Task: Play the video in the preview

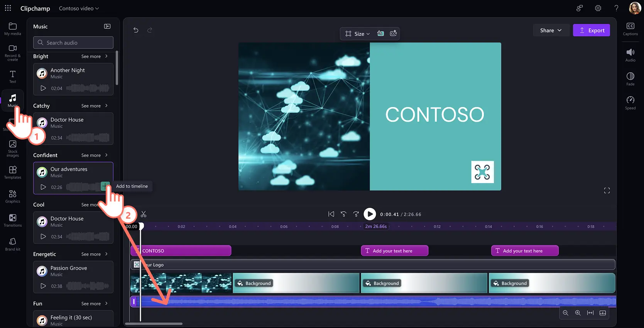Action: click(x=370, y=214)
